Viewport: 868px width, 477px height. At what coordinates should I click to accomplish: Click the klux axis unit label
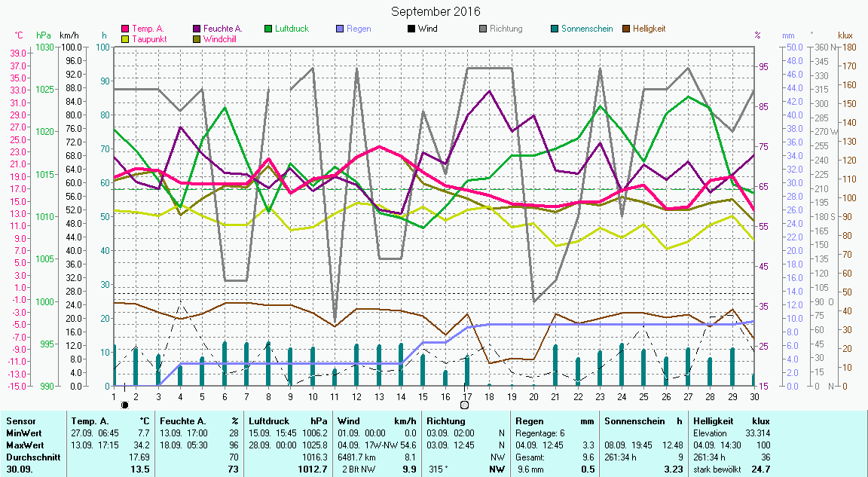[845, 35]
